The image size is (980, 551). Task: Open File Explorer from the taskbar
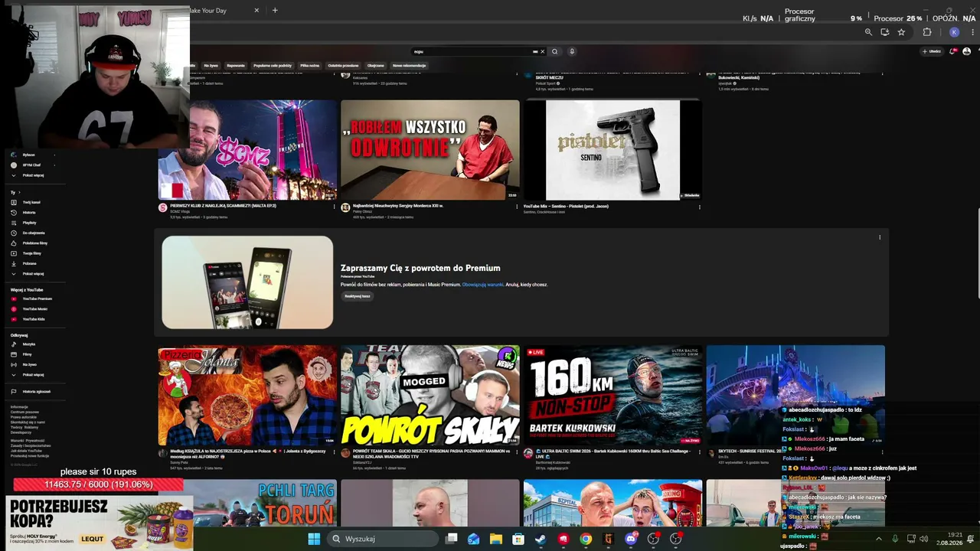tap(495, 539)
